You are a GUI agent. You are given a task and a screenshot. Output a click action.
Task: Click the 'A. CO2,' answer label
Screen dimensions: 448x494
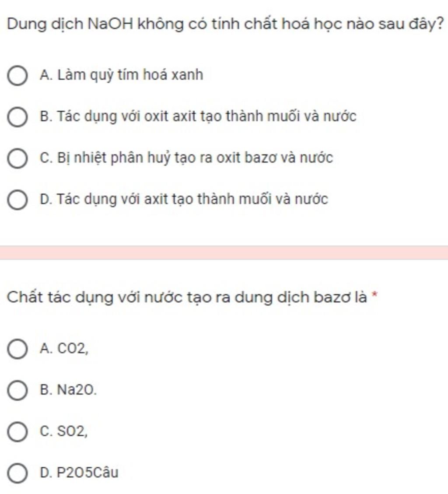pyautogui.click(x=64, y=349)
